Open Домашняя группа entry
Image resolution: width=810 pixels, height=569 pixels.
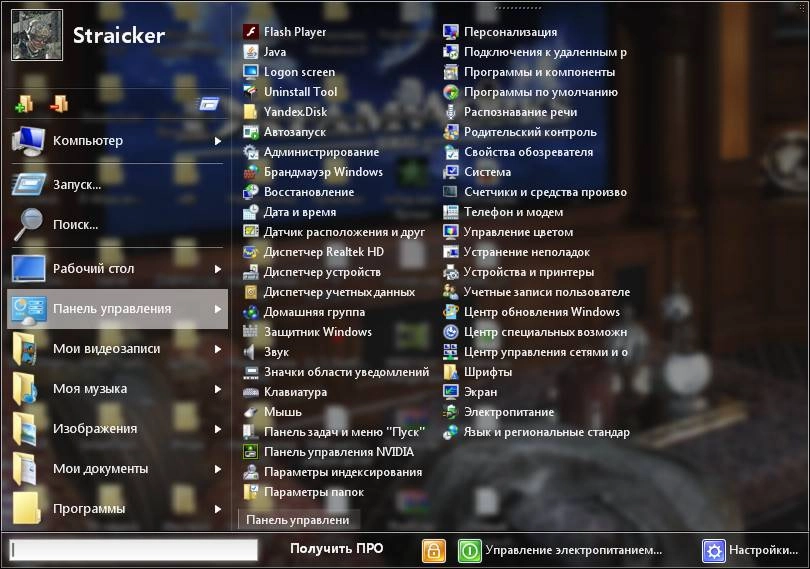304,312
